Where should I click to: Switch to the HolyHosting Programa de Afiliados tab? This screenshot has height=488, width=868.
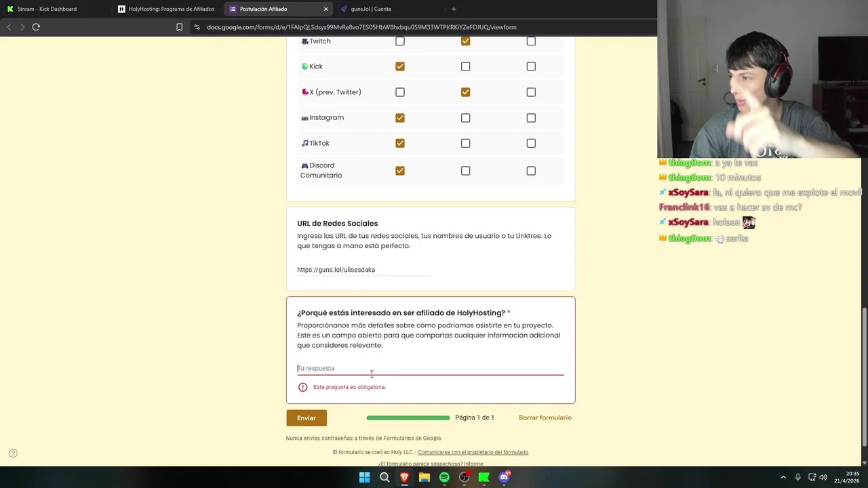[x=167, y=9]
